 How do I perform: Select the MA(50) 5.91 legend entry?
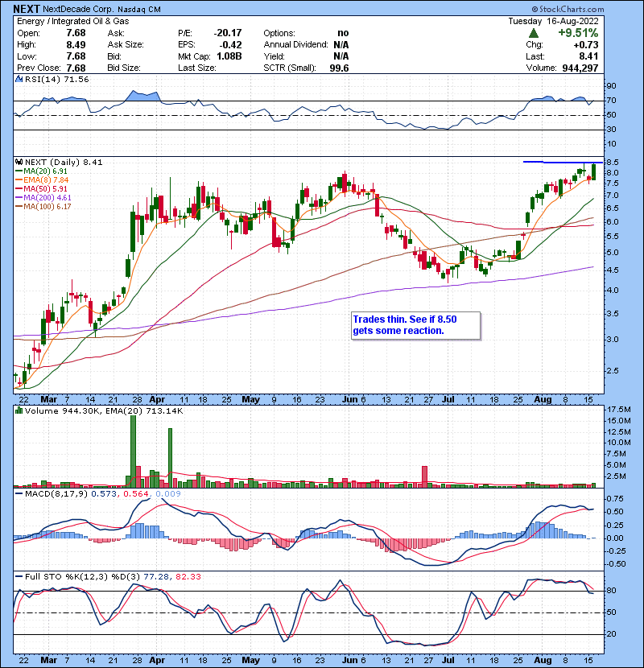tap(41, 188)
